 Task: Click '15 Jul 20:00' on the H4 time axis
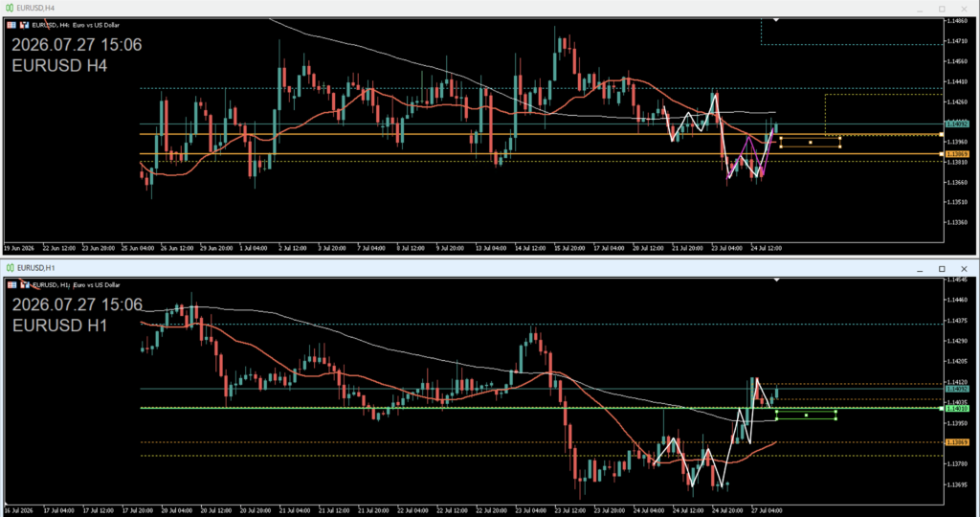[568, 248]
